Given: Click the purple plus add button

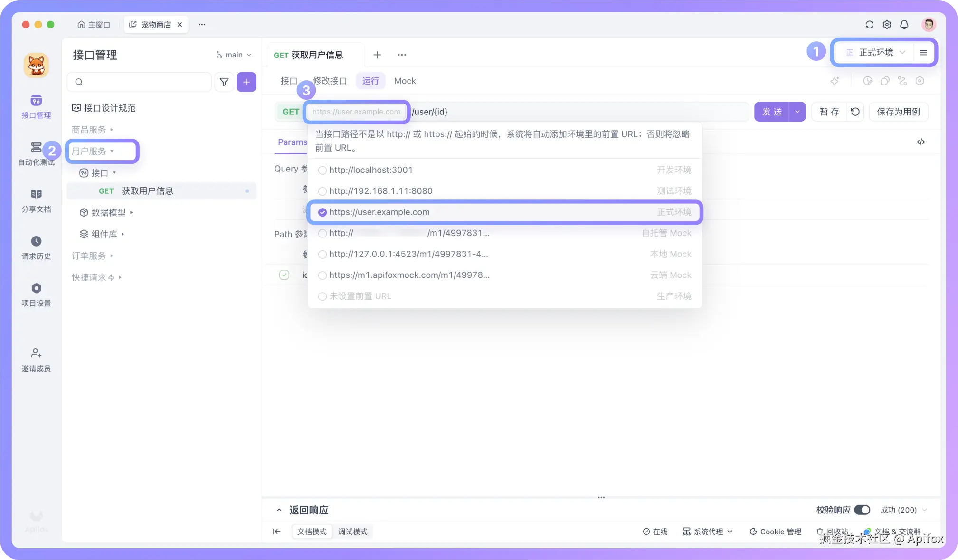Looking at the screenshot, I should 246,82.
